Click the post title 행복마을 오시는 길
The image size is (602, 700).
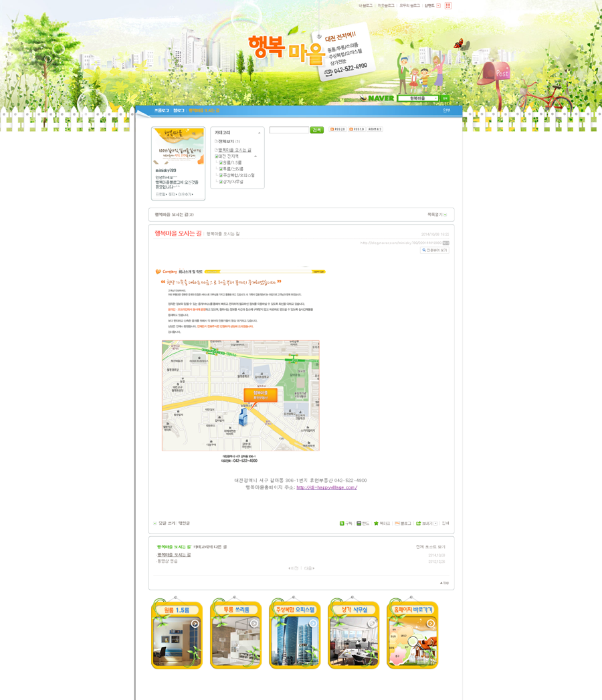tap(178, 233)
